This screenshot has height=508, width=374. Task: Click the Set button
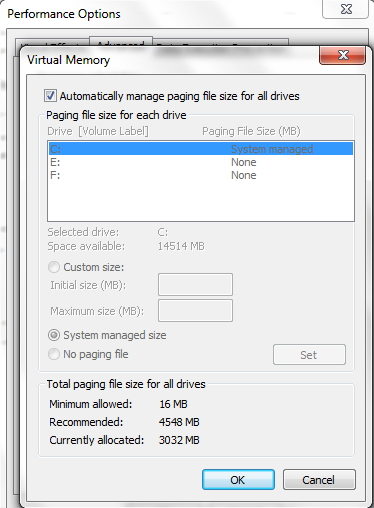pyautogui.click(x=309, y=355)
